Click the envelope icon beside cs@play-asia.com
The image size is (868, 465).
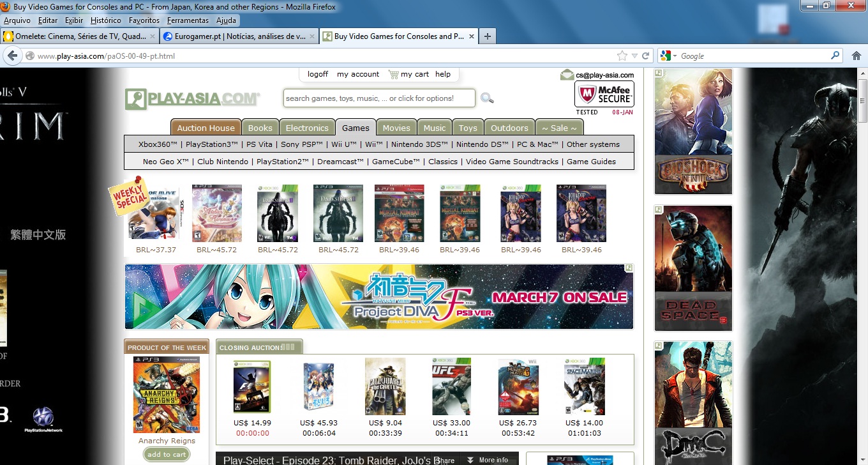(x=567, y=75)
